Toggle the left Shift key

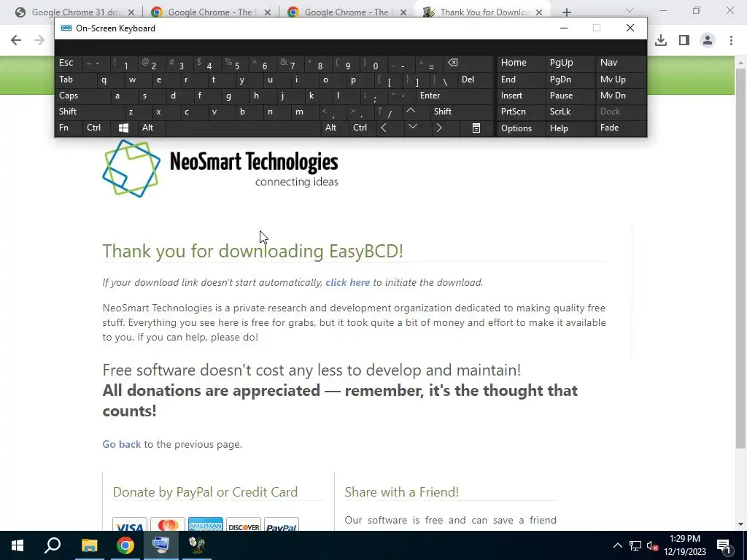(x=89, y=112)
